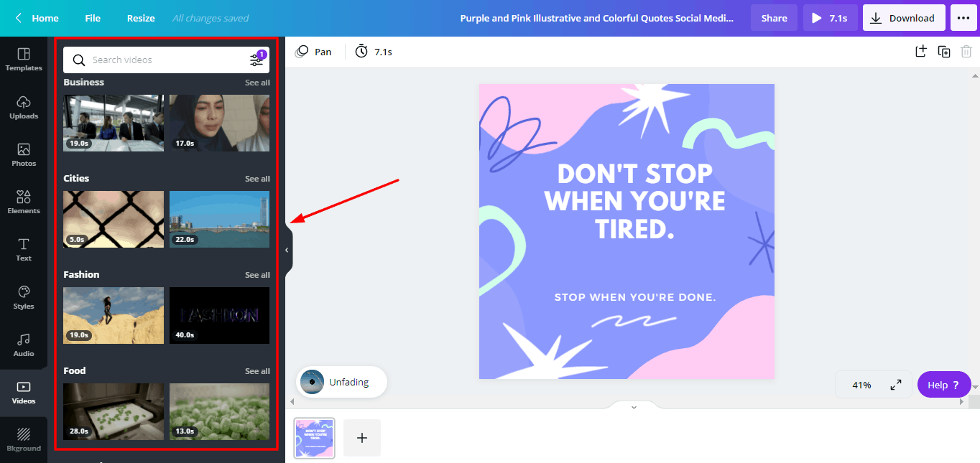The image size is (980, 463).
Task: Select the 13.0s Food video
Action: tap(219, 411)
